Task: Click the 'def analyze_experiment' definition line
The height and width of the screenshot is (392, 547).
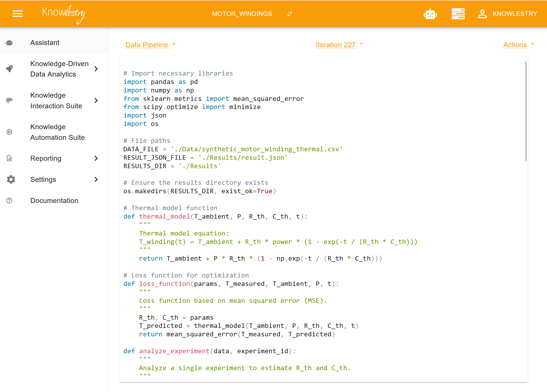Action: click(x=209, y=351)
